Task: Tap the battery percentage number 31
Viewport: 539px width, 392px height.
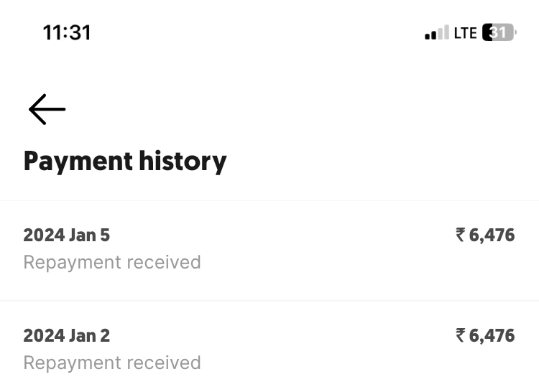Action: click(x=499, y=33)
